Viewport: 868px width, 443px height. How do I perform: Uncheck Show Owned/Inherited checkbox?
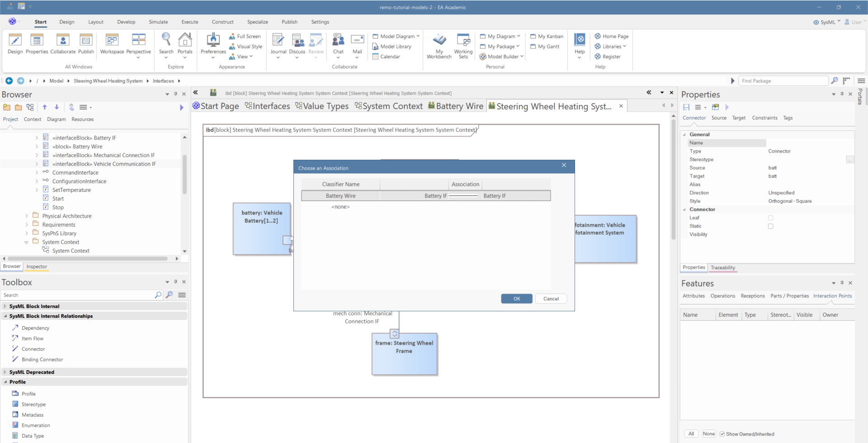[x=722, y=434]
